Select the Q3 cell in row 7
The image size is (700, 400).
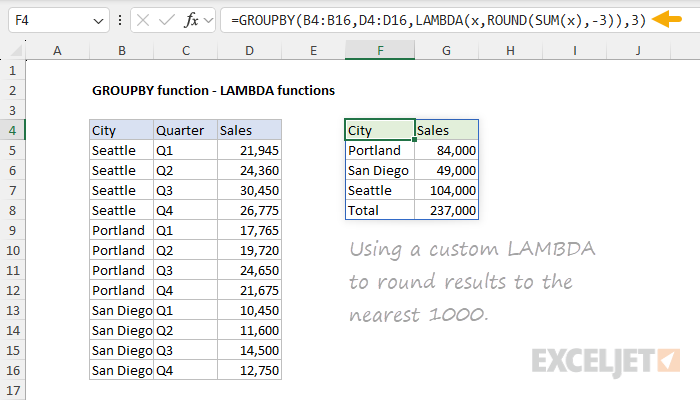pos(186,191)
